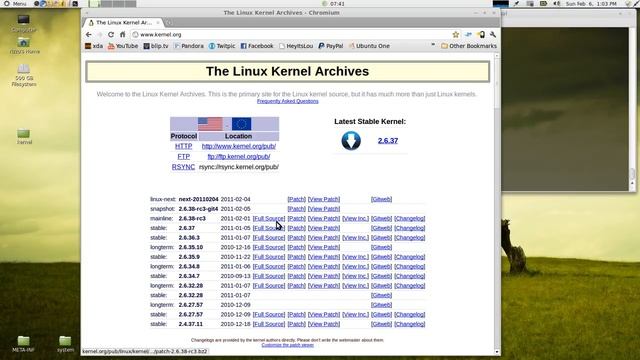
Task: Click the workspace switcher in top panel
Action: tap(113, 3)
